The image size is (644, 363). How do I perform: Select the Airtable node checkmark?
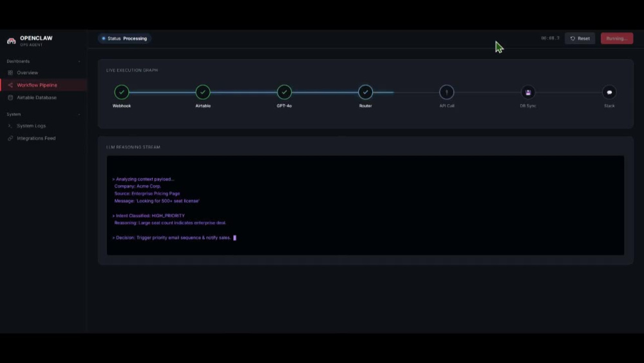203,92
